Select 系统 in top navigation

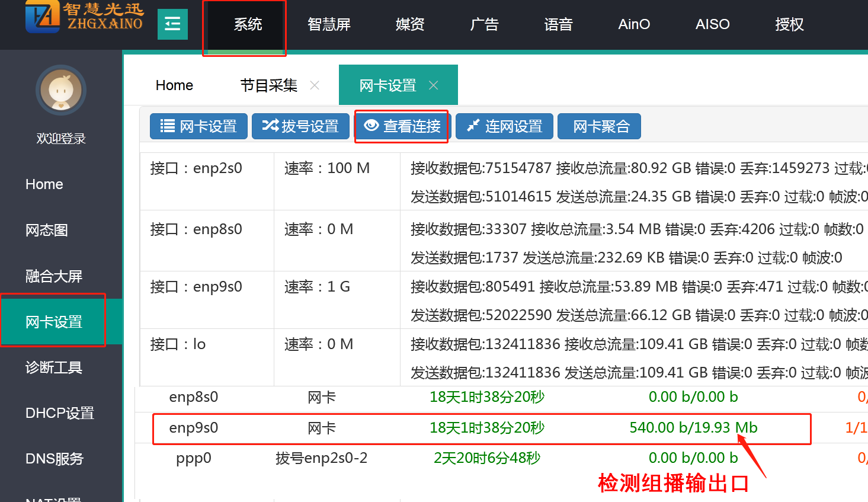248,24
